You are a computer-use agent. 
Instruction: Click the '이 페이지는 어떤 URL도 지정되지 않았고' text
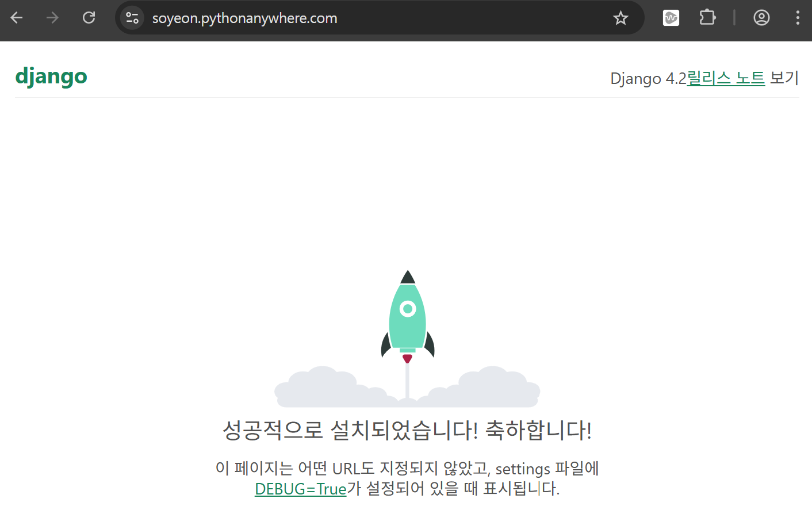pos(353,469)
